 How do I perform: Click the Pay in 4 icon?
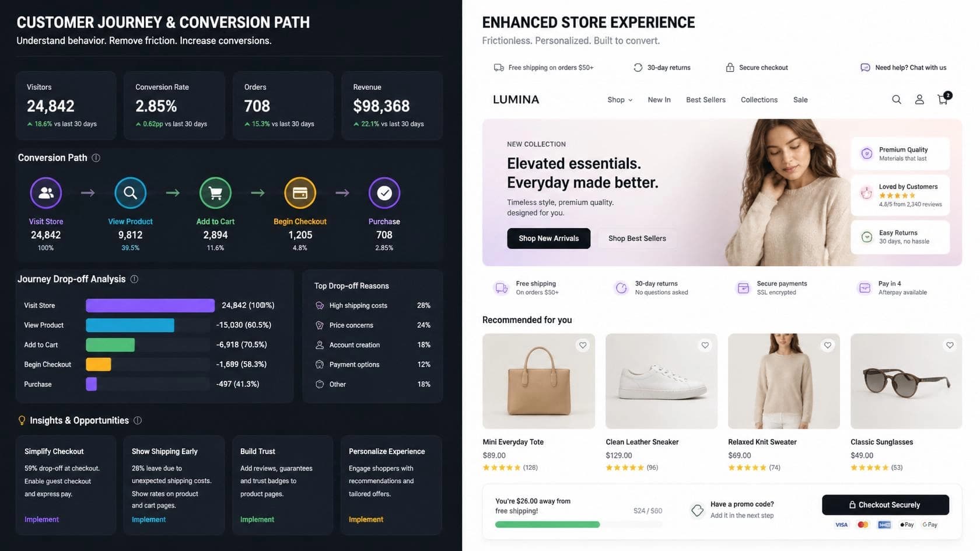click(864, 288)
